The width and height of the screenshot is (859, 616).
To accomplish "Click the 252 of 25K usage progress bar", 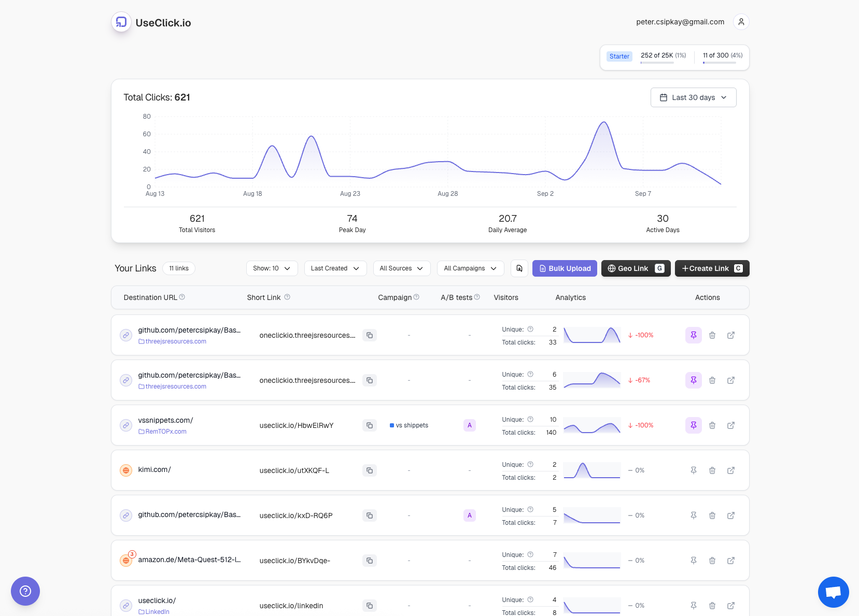I will (657, 63).
